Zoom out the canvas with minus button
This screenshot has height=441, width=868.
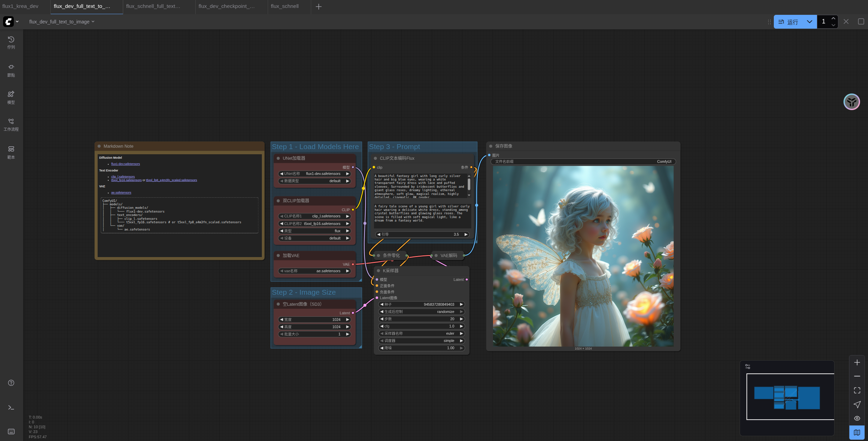857,376
